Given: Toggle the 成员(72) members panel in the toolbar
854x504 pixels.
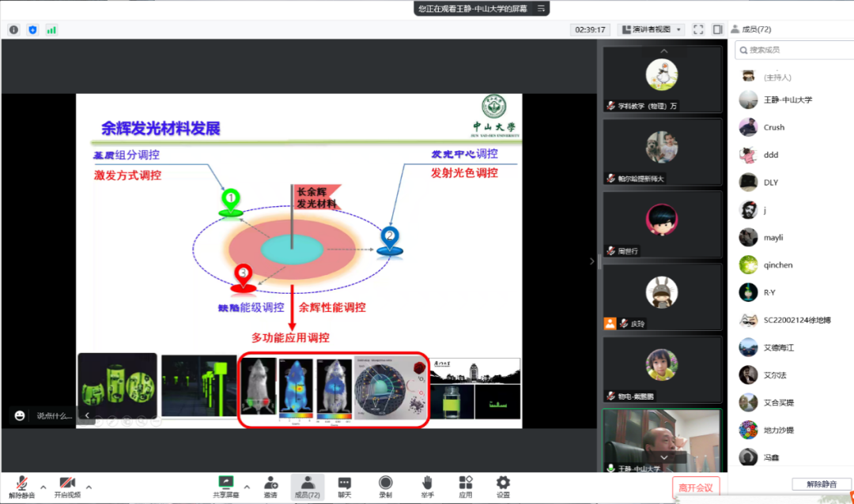Looking at the screenshot, I should coord(307,487).
